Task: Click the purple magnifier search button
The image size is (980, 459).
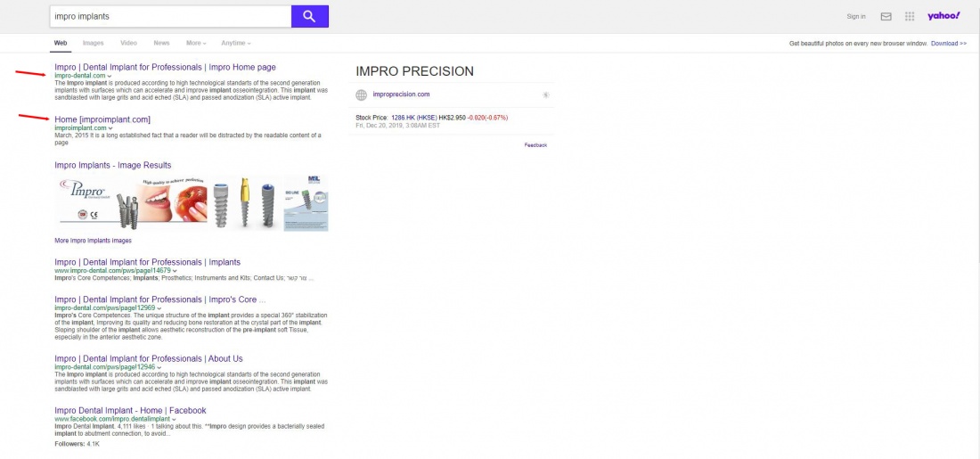Action: pos(309,16)
